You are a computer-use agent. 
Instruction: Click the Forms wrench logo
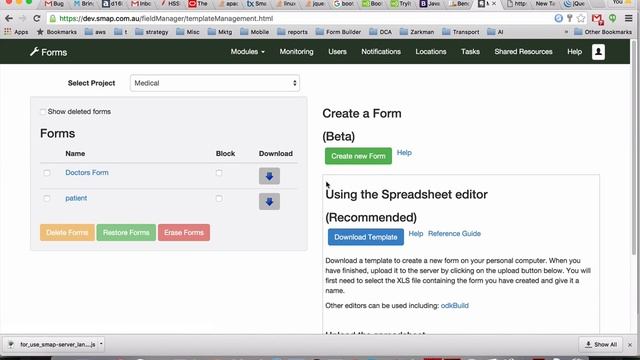coord(48,52)
